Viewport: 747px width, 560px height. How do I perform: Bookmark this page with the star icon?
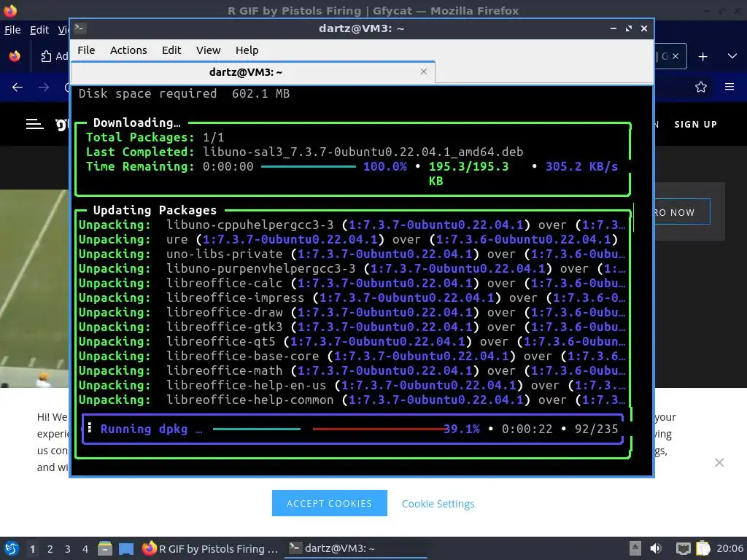[x=701, y=87]
